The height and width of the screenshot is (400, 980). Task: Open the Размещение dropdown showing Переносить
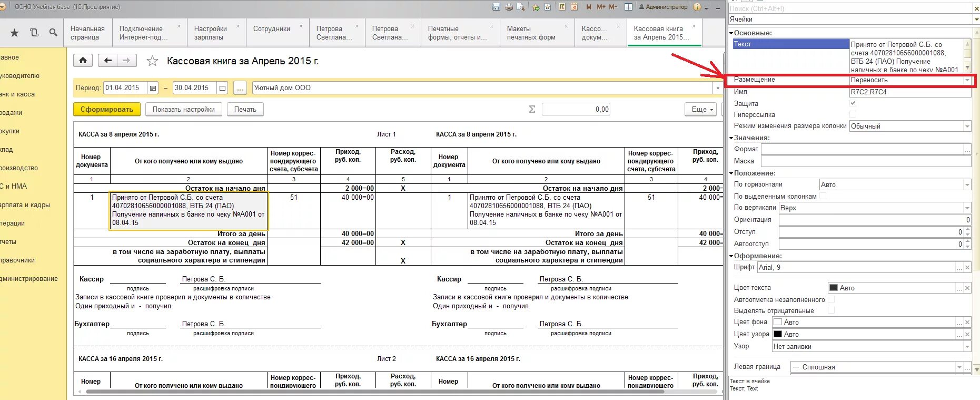click(967, 80)
